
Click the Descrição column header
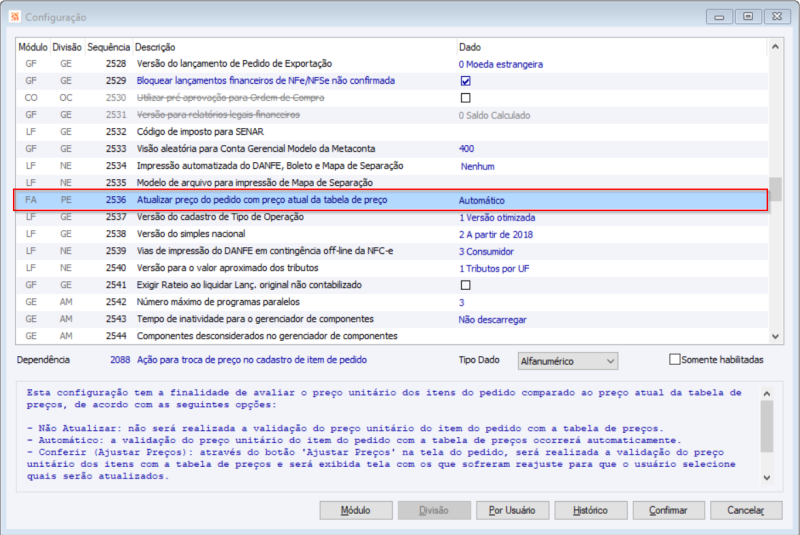pos(294,47)
